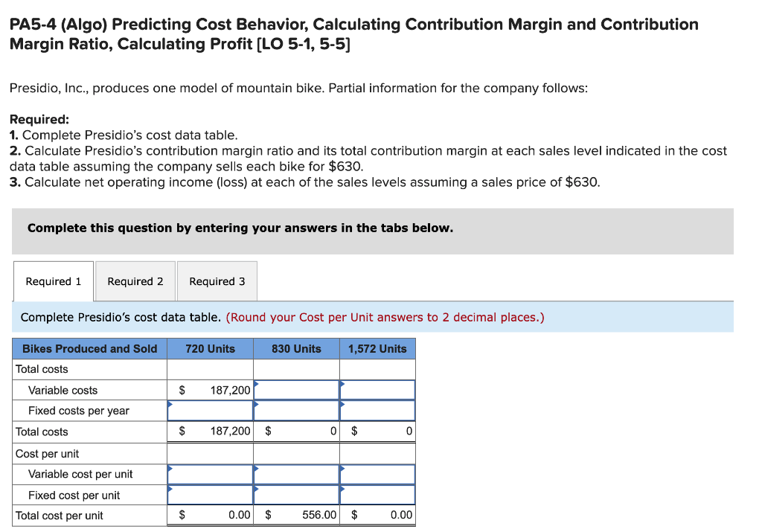Image resolution: width=762 pixels, height=532 pixels.
Task: Click the variable cost per unit cell for 1,572 Units
Action: (x=377, y=474)
